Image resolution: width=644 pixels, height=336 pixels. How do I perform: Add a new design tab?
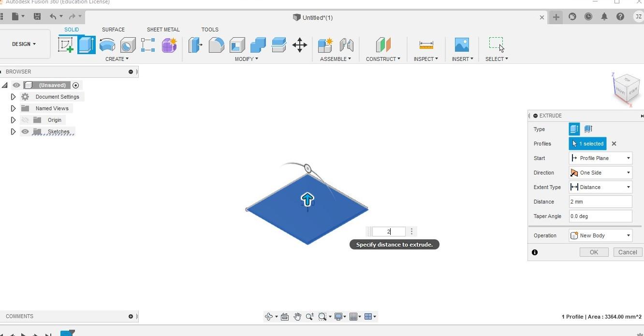point(556,17)
